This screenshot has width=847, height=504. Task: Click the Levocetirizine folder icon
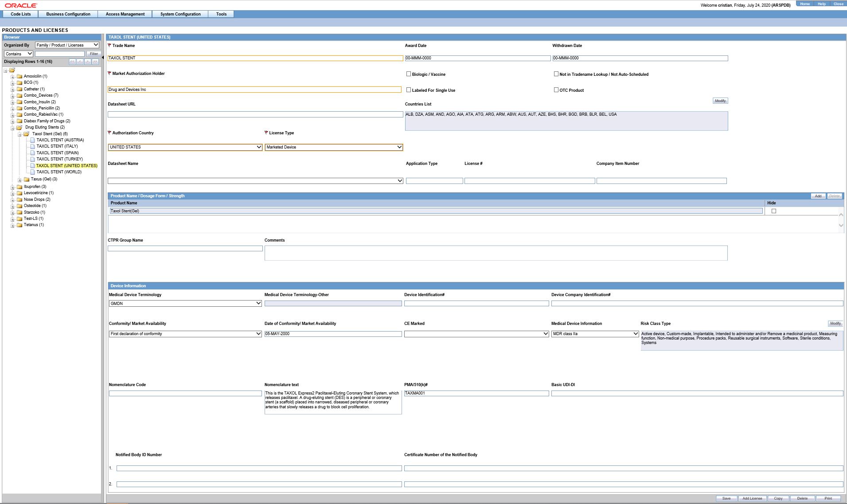click(20, 193)
